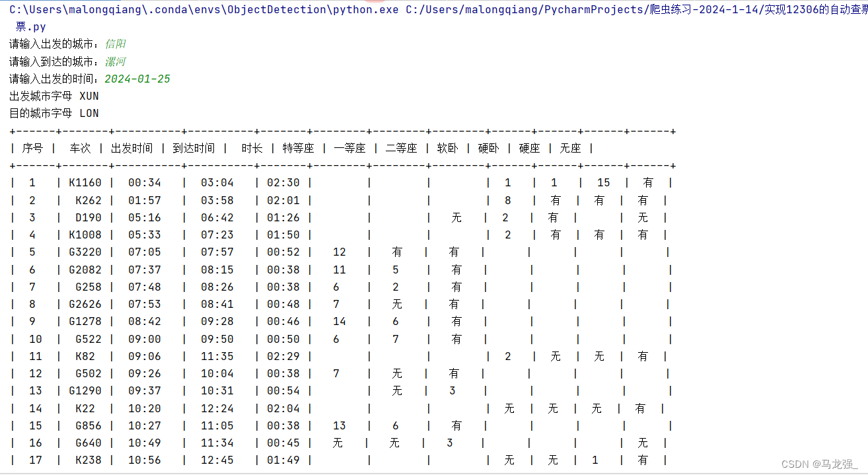Click train number G2626
Screen dimensions: 868x475
(85, 304)
